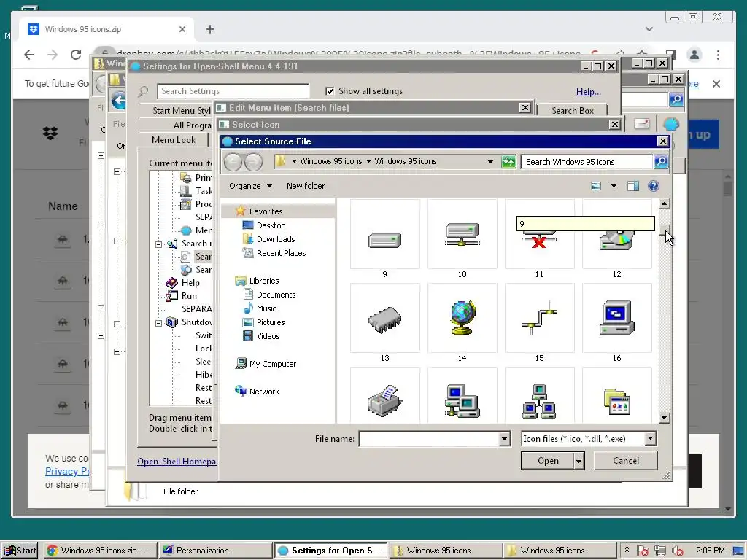Click the Cancel button
This screenshot has height=560, width=747.
625,461
